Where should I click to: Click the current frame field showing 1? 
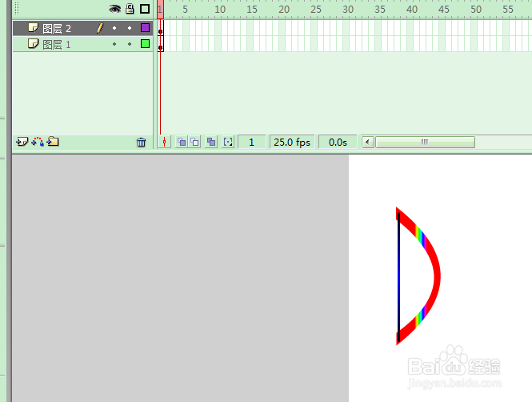[251, 142]
